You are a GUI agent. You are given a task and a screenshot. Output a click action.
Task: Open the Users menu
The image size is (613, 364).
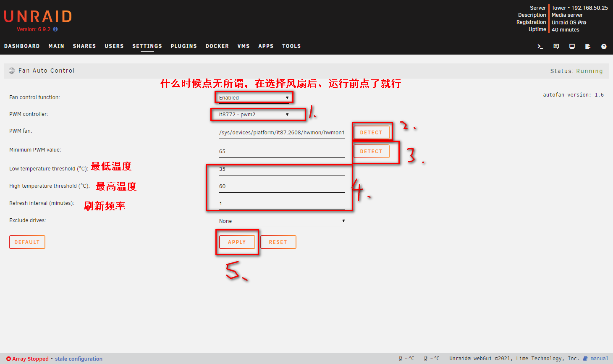[114, 46]
